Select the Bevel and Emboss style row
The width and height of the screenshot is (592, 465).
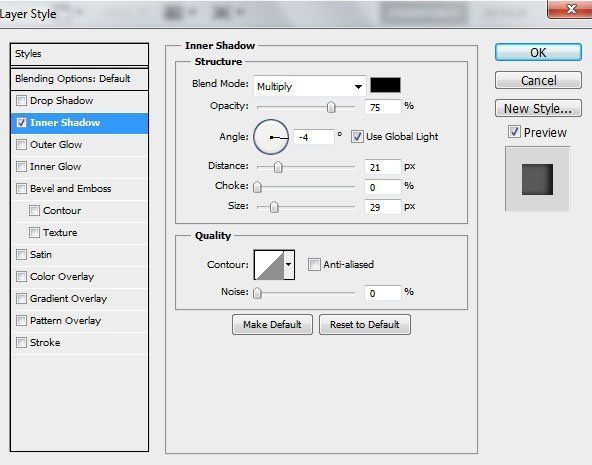point(80,188)
